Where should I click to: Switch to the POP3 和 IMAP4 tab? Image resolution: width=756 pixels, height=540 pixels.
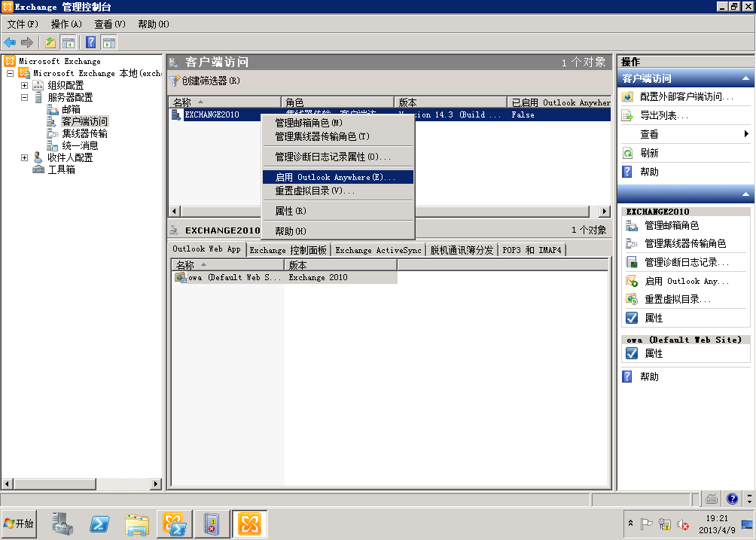click(x=532, y=250)
